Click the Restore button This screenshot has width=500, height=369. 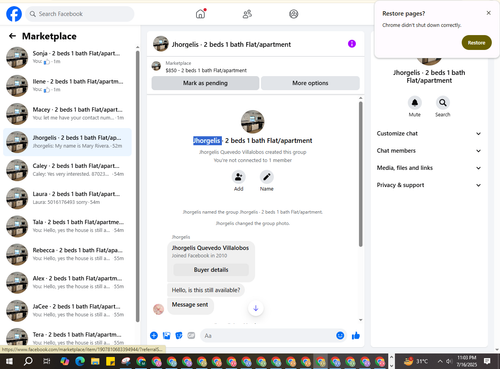[x=476, y=43]
